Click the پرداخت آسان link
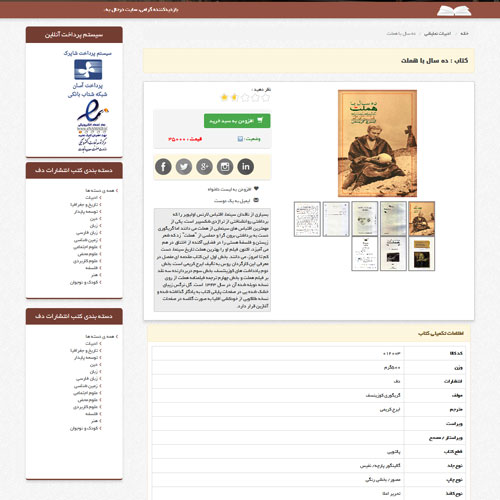The image size is (500, 500). [88, 86]
